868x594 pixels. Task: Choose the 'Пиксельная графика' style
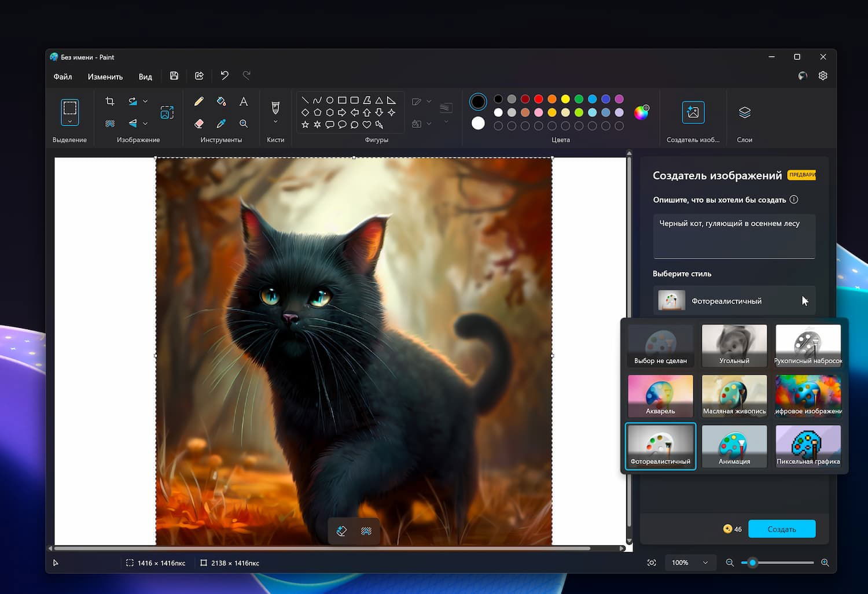[808, 447]
